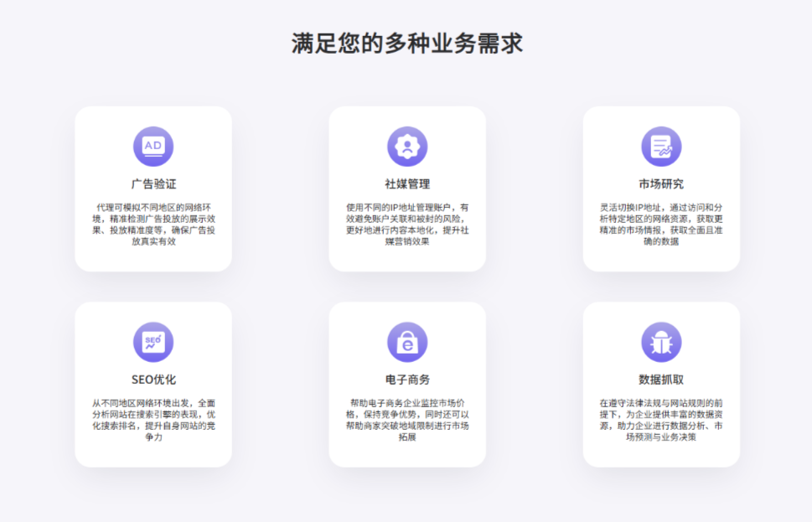The image size is (812, 522).
Task: Select the e-commerce shopping bag icon
Action: pos(406,342)
